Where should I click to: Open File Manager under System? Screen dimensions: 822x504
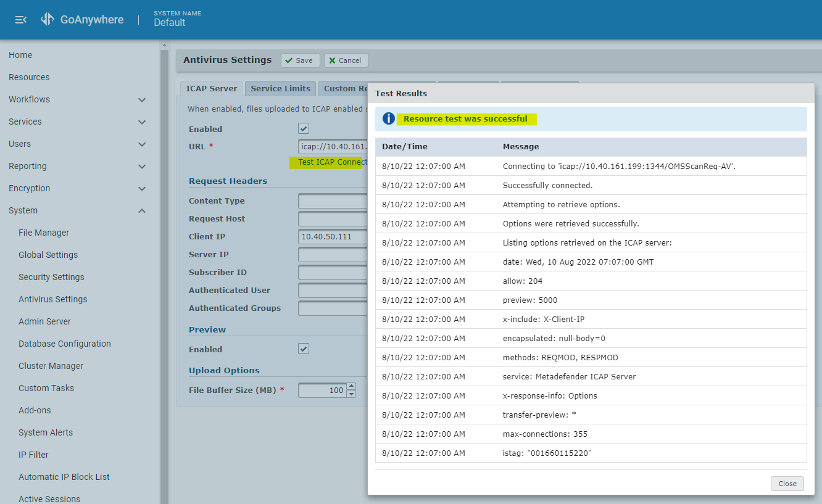44,233
